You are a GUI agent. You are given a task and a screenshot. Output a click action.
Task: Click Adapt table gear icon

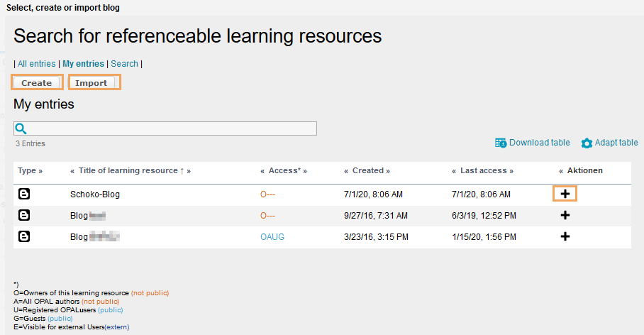(x=587, y=143)
